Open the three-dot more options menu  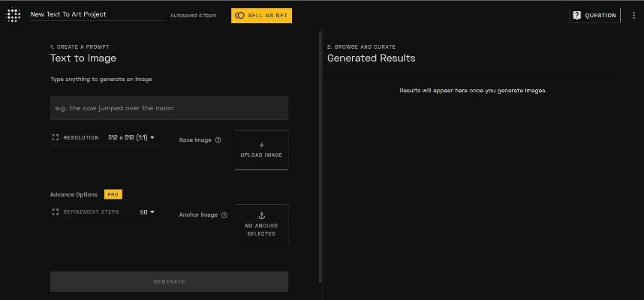[633, 15]
